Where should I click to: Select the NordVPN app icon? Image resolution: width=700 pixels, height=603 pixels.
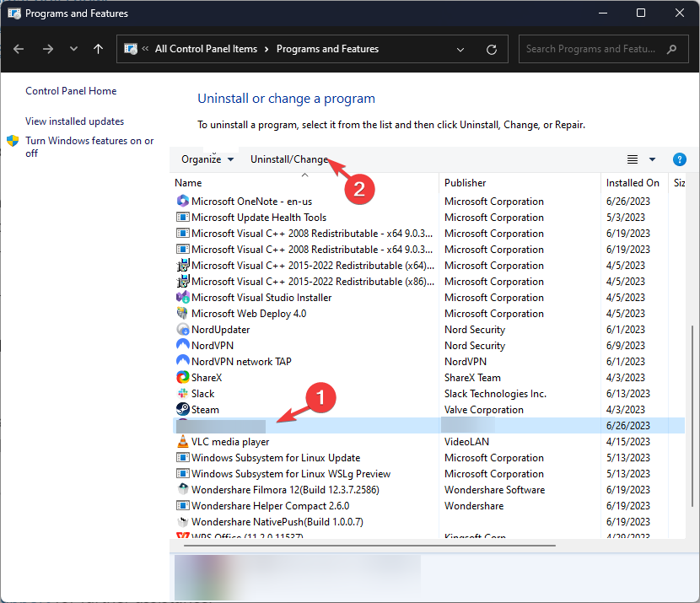(183, 346)
